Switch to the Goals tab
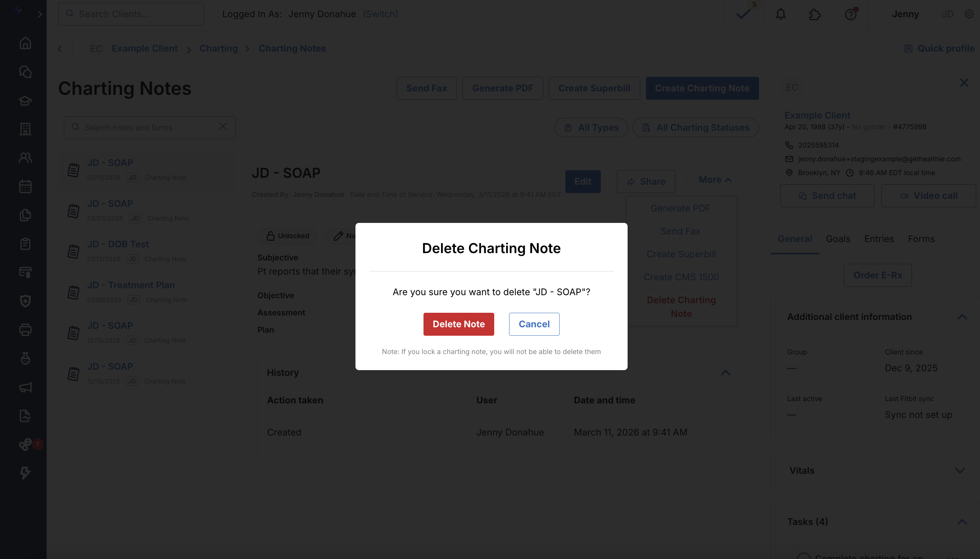The image size is (980, 559). click(x=838, y=239)
